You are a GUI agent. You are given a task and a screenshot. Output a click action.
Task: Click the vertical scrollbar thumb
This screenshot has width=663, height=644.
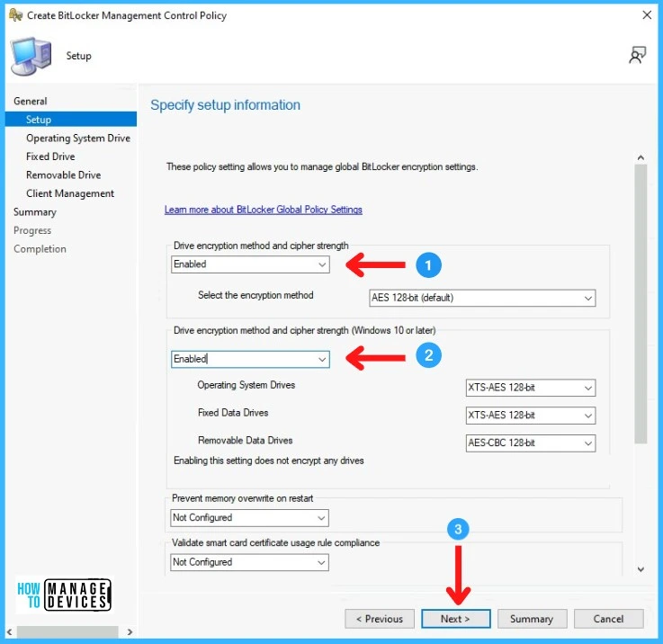[x=641, y=304]
